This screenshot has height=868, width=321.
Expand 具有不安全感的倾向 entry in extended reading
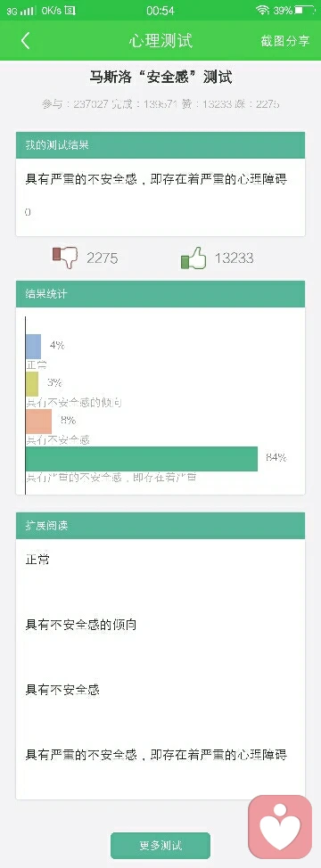81,625
